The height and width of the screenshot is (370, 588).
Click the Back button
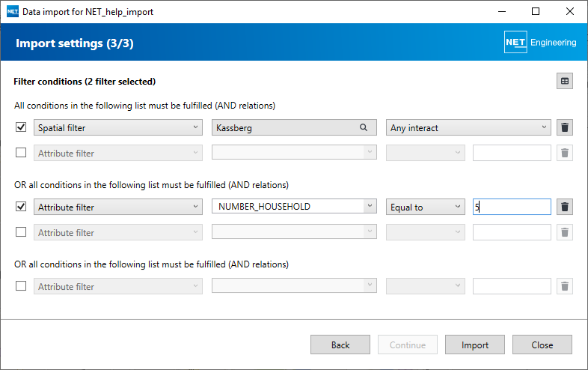(x=340, y=345)
